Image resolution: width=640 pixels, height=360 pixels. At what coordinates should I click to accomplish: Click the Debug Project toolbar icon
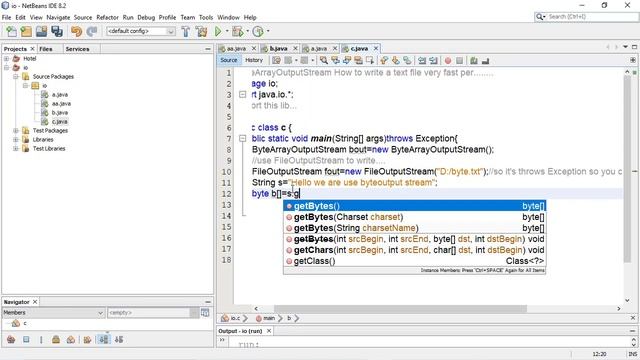pos(237,31)
